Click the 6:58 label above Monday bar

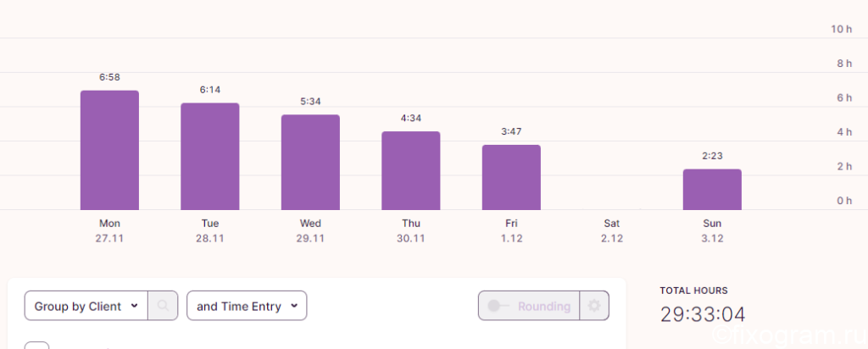click(109, 77)
